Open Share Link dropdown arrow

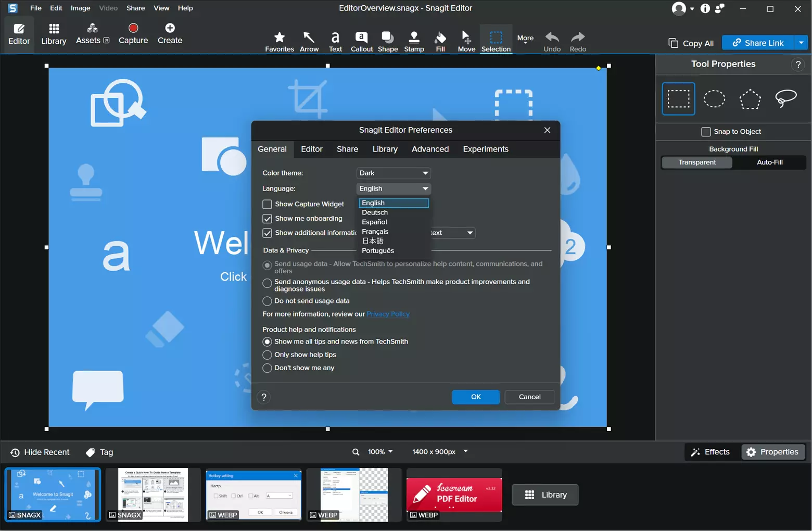(801, 43)
